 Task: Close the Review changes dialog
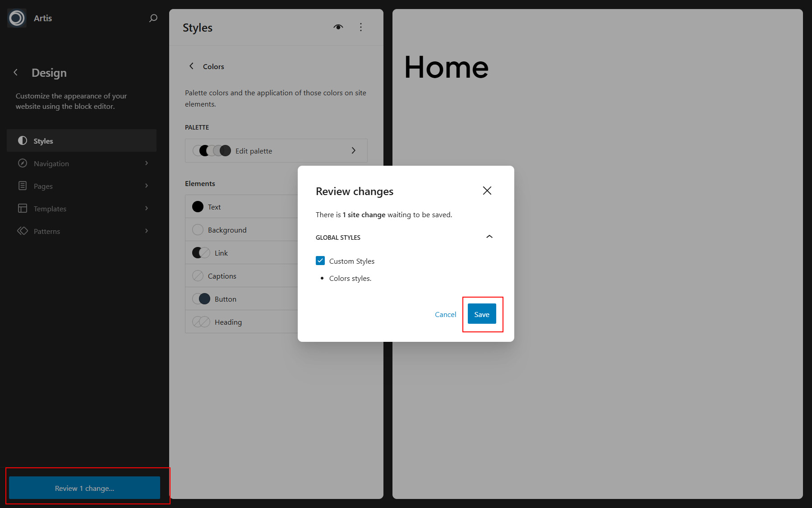(x=487, y=191)
